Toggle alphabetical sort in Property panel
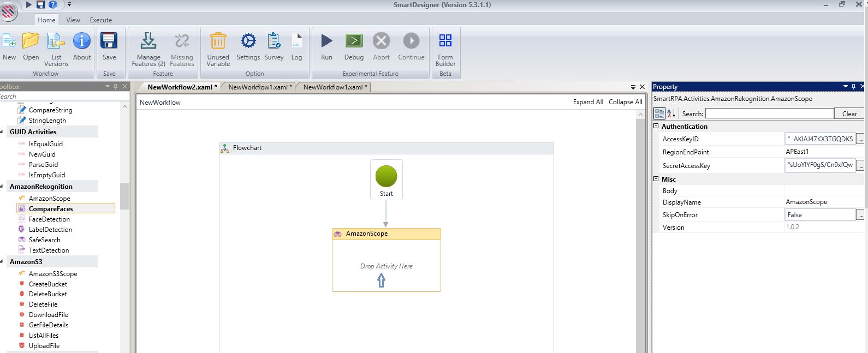 671,113
